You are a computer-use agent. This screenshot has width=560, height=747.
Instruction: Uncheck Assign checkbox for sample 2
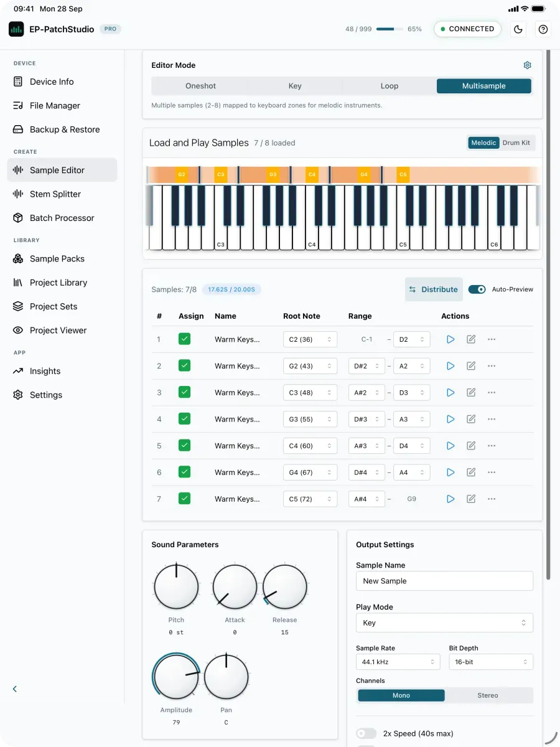pos(184,365)
